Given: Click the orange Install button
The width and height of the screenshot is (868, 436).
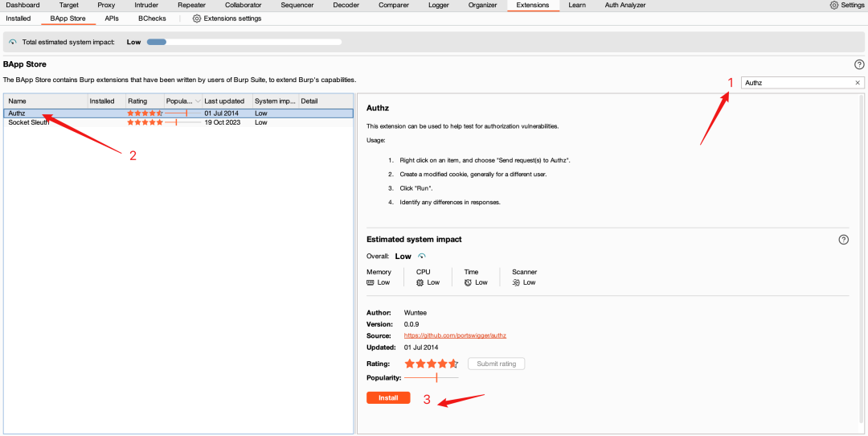Looking at the screenshot, I should pos(388,397).
